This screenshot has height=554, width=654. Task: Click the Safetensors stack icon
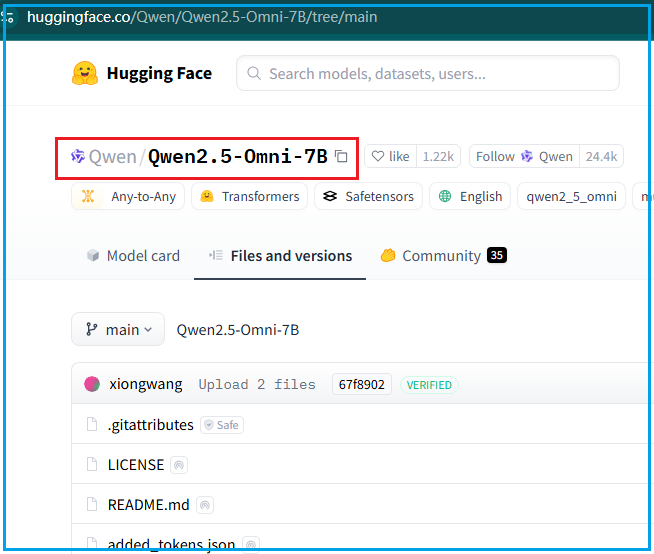330,196
